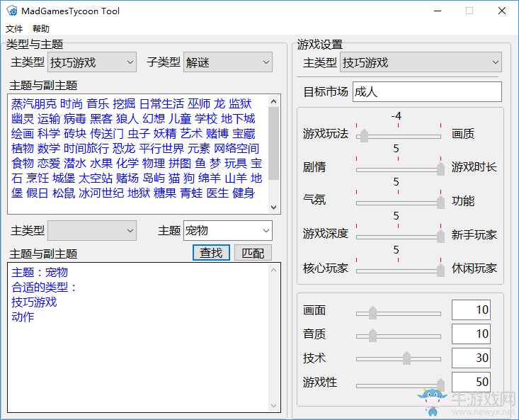Image resolution: width=519 pixels, height=420 pixels.
Task: Click the 主题：宠物 result line
Action: tap(40, 273)
